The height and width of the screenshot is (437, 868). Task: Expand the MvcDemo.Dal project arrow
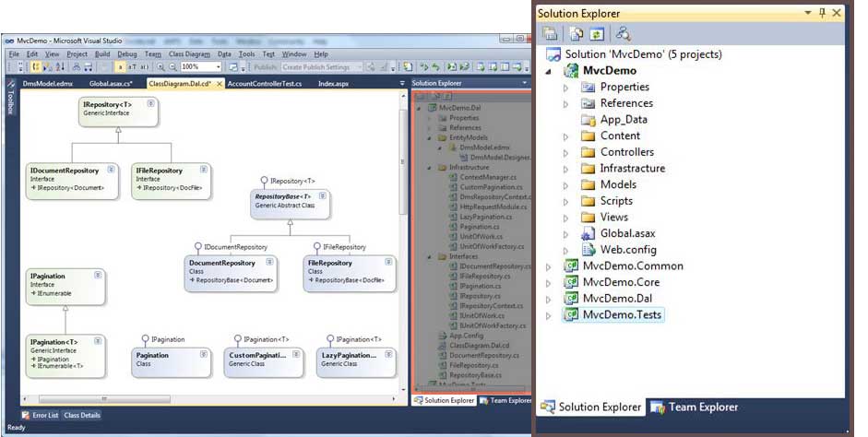pyautogui.click(x=549, y=300)
